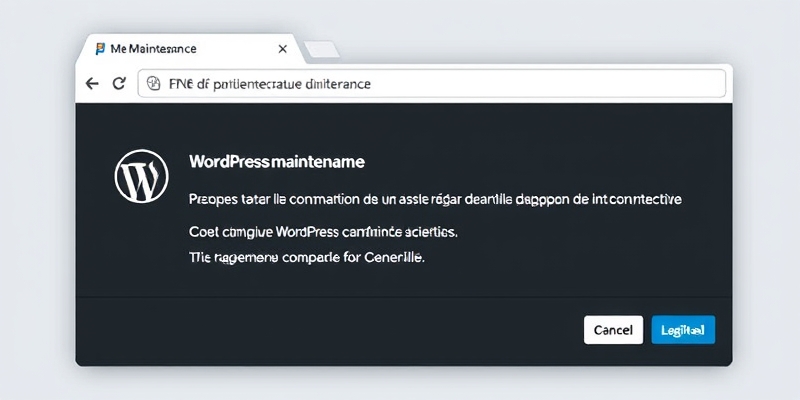800x400 pixels.
Task: Click the address bar URL field
Action: click(432, 84)
